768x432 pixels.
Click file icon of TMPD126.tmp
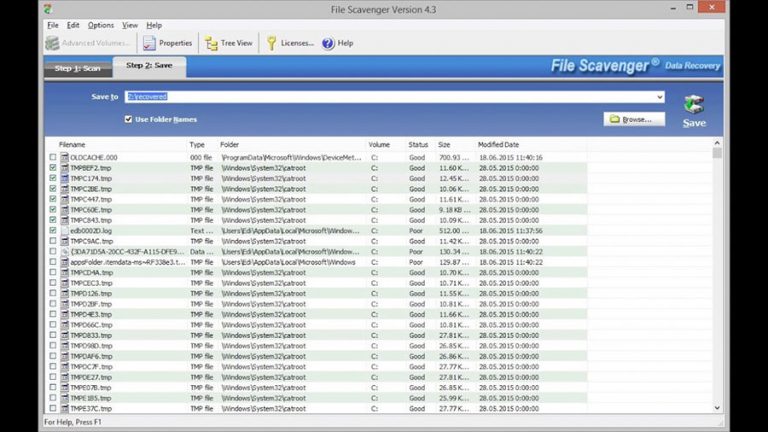pyautogui.click(x=64, y=293)
